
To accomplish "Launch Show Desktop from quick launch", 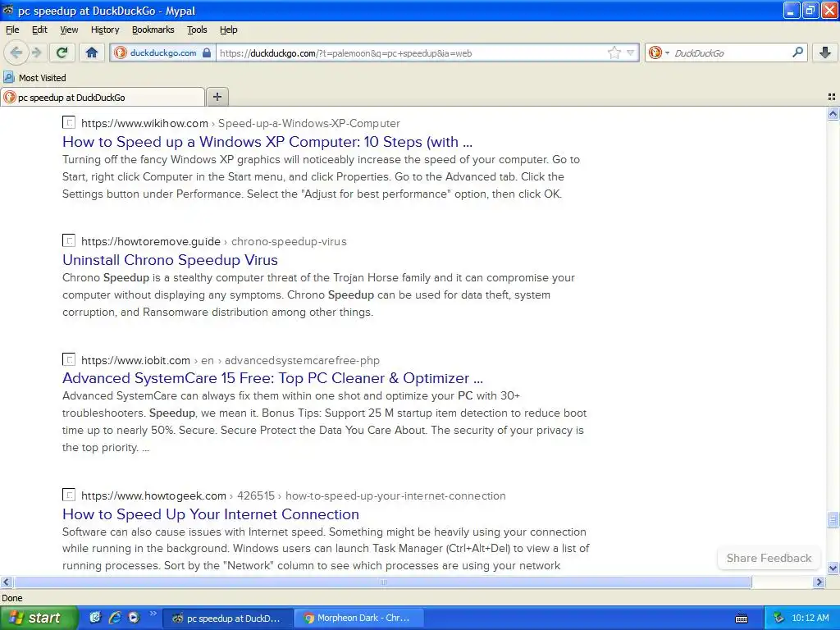I will pyautogui.click(x=95, y=618).
